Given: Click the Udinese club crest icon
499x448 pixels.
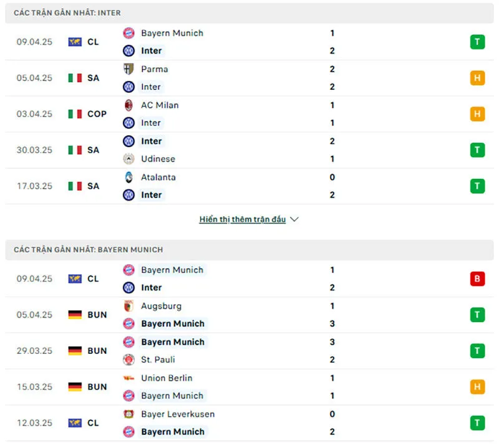Looking at the screenshot, I should pos(128,159).
